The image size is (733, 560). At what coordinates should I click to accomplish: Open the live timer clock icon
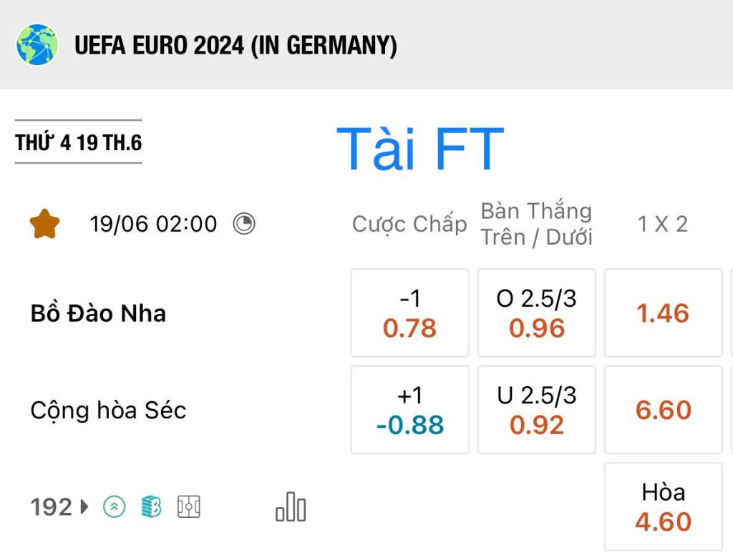244,224
